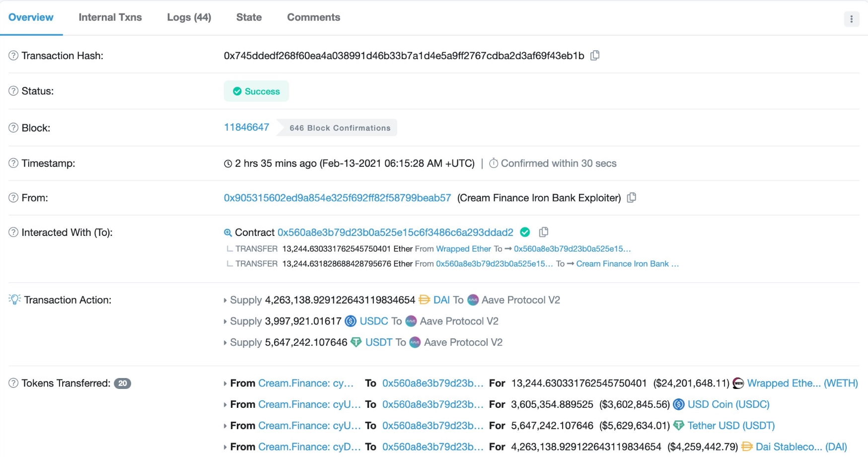Click the Tokens Transferred count badge 20
This screenshot has height=457, width=868.
coord(122,383)
